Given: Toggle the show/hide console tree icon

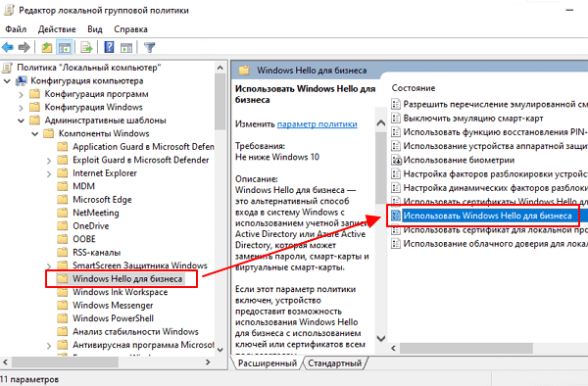Looking at the screenshot, I should (65, 48).
